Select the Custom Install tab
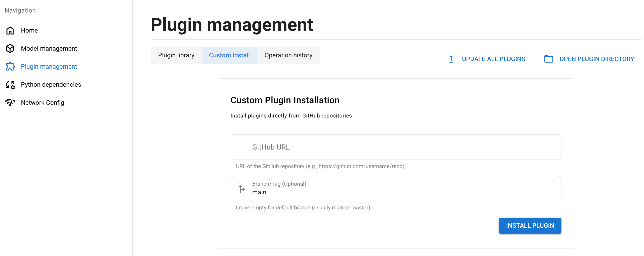This screenshot has width=644, height=256. (229, 55)
